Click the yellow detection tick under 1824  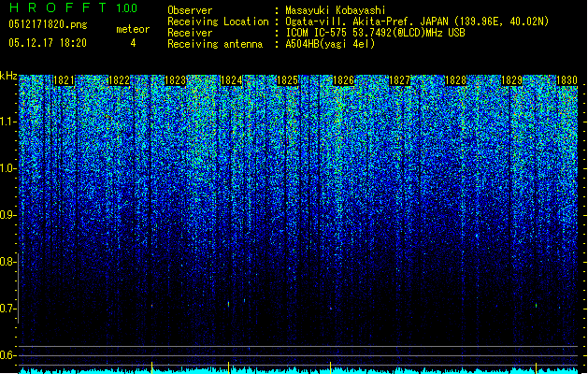tap(228, 367)
